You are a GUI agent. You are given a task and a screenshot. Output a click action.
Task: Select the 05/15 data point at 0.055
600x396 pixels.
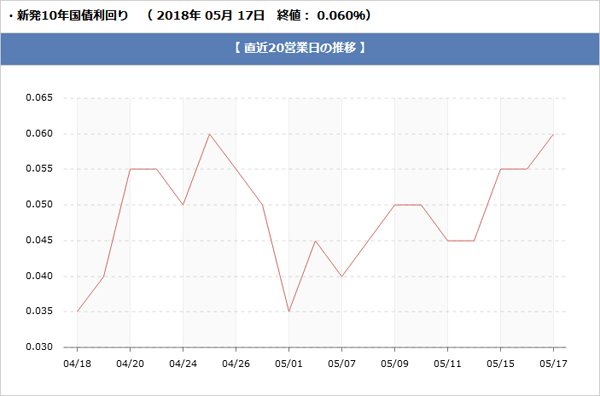(x=501, y=169)
